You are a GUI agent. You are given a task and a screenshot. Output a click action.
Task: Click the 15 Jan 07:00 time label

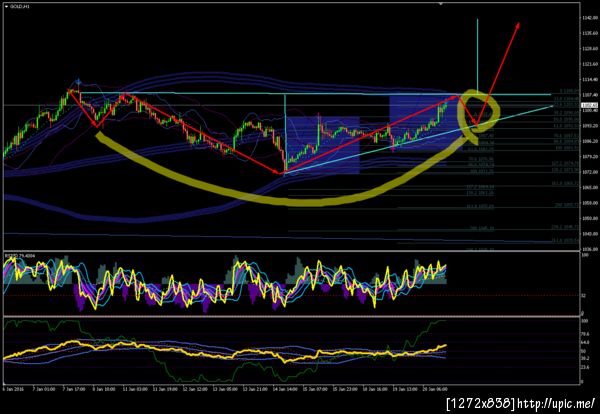point(316,389)
